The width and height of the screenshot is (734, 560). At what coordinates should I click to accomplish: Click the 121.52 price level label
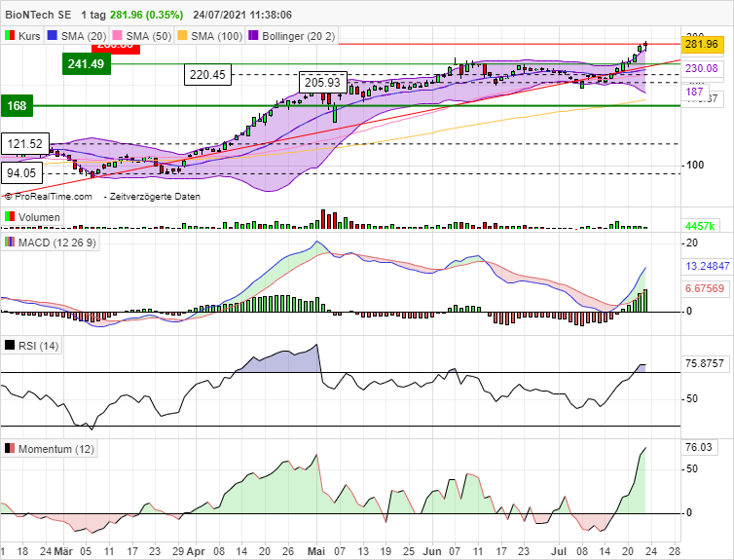coord(24,144)
